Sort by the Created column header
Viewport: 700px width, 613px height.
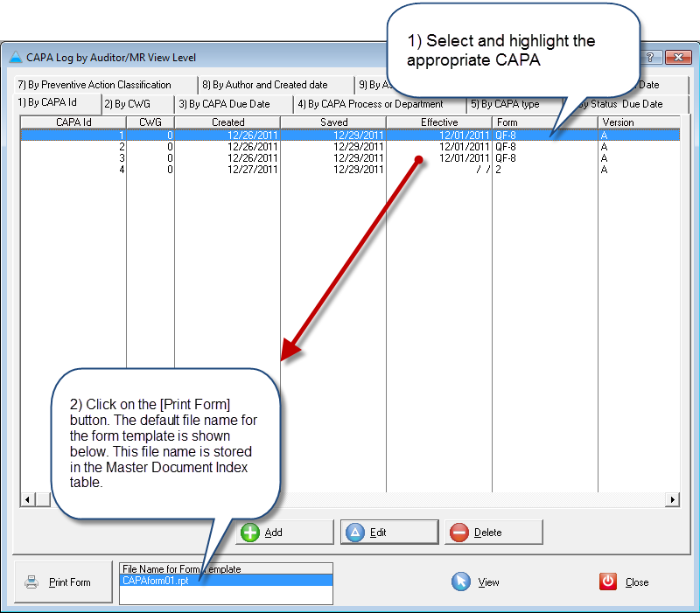click(227, 122)
